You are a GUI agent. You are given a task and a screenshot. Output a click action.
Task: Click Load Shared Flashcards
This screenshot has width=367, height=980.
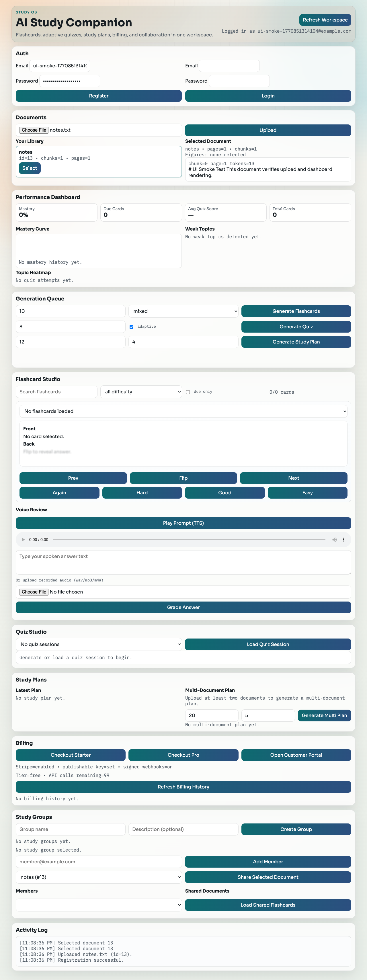pyautogui.click(x=268, y=905)
